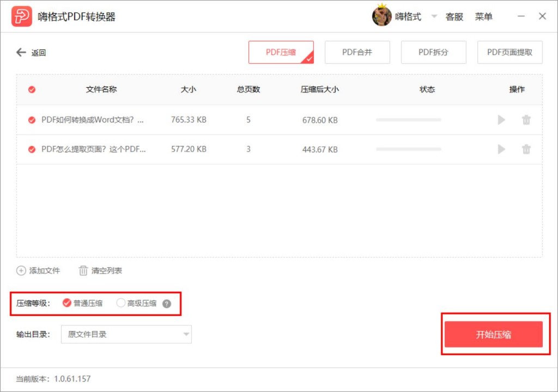Screen dimensions: 558x392
Task: Toggle the select-all checkbox in table header
Action: pos(32,90)
